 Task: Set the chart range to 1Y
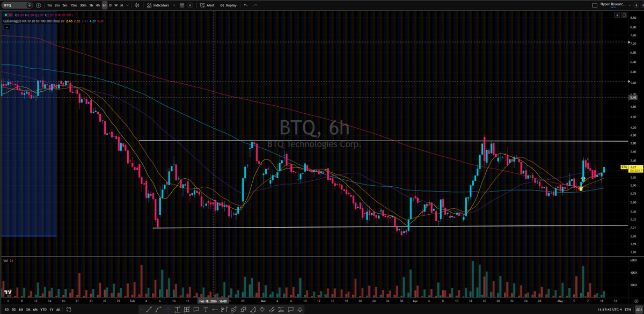pyautogui.click(x=52, y=309)
